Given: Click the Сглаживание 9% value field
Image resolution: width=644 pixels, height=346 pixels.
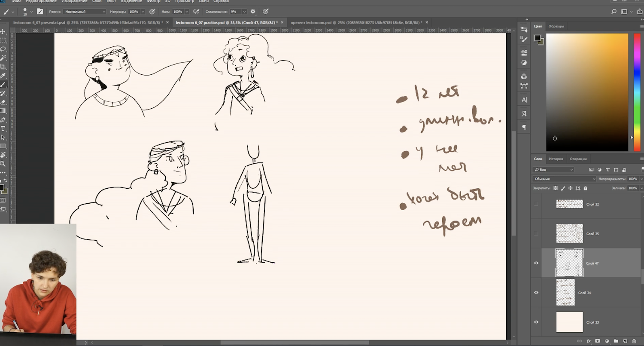Looking at the screenshot, I should coord(235,12).
